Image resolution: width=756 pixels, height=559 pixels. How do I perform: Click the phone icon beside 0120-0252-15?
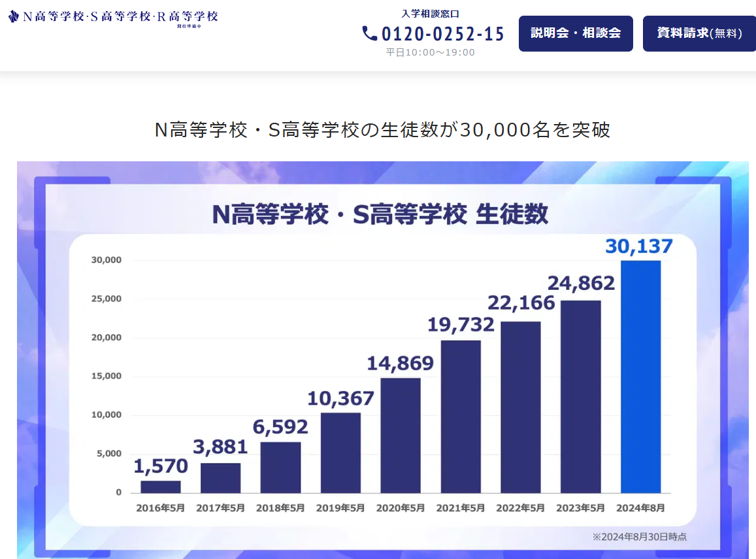pyautogui.click(x=369, y=33)
